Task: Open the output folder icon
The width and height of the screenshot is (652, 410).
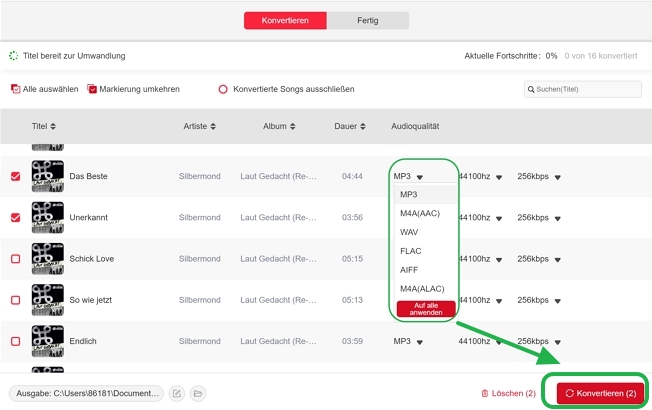Action: pos(198,394)
